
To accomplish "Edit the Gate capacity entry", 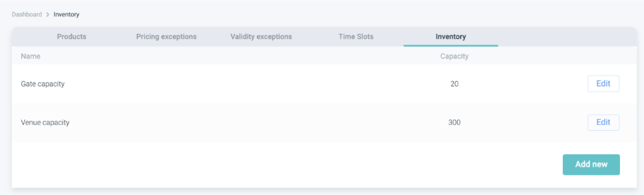I will pos(603,84).
